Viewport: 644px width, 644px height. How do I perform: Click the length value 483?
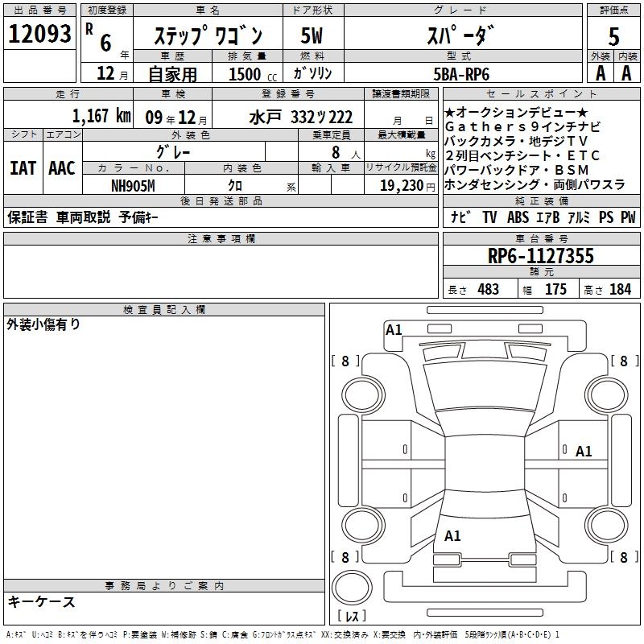[489, 290]
